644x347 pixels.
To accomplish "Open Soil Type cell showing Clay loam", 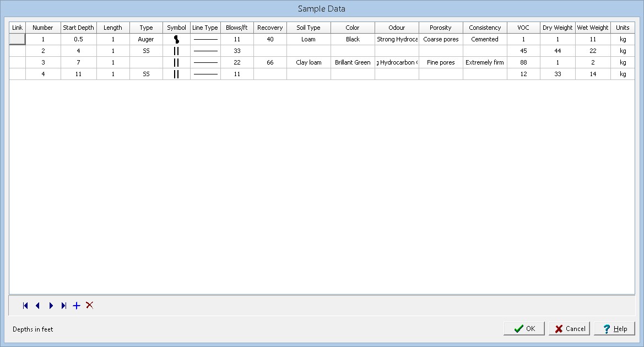I will point(309,62).
